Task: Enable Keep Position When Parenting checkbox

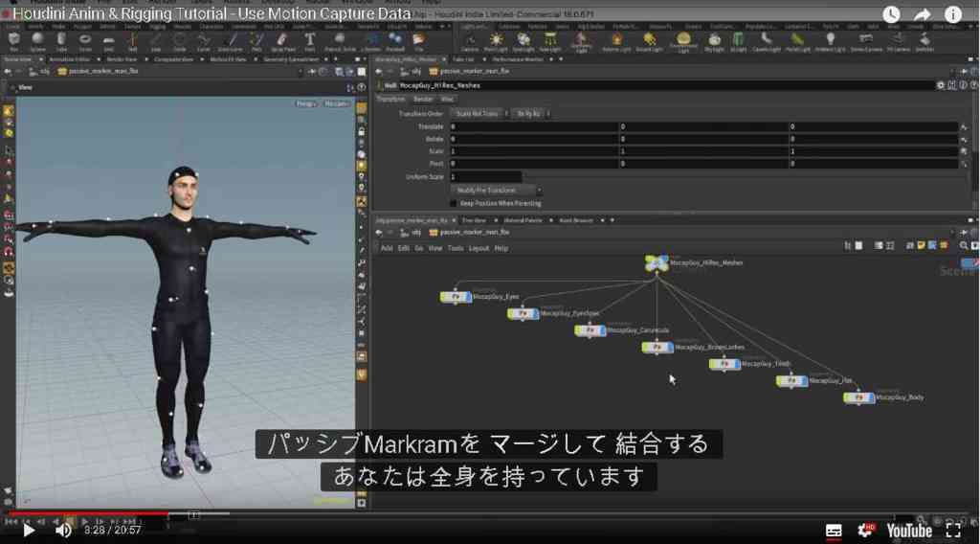Action: pyautogui.click(x=453, y=203)
